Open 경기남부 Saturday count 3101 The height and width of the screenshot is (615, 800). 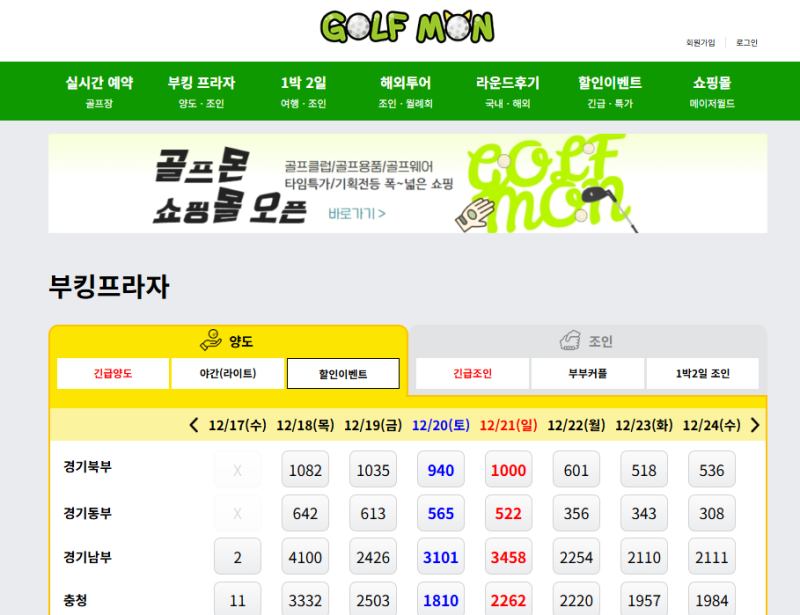pyautogui.click(x=441, y=557)
